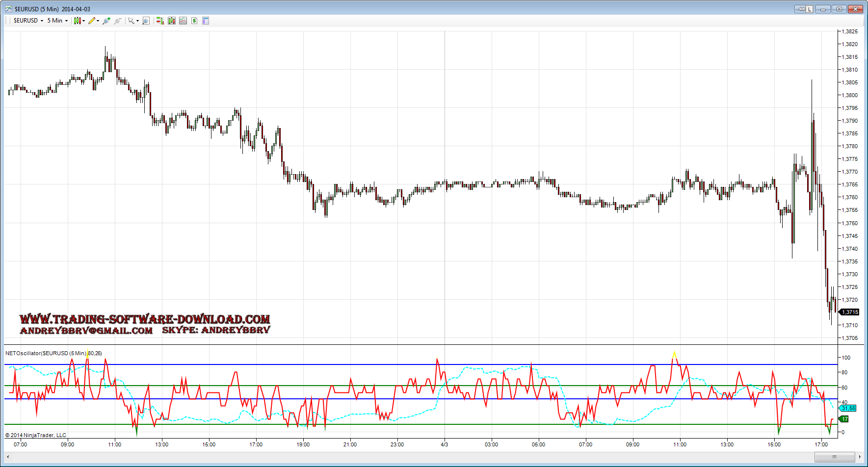Toggle the instrument link L button
This screenshot has height=467, width=868.
tap(810, 9)
